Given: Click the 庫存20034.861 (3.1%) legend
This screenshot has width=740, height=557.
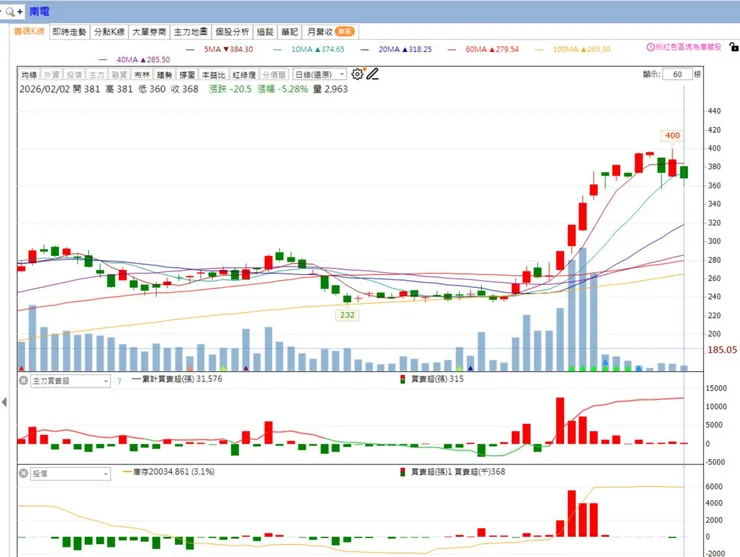Looking at the screenshot, I should click(168, 472).
